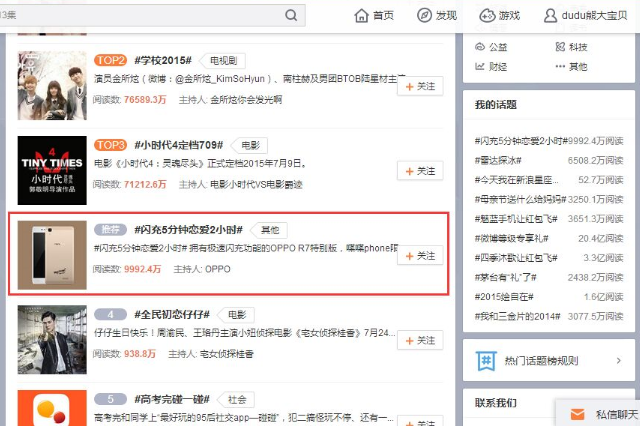Image resolution: width=640 pixels, height=426 pixels.
Task: Open 游戏 games in top navigation
Action: pyautogui.click(x=500, y=16)
